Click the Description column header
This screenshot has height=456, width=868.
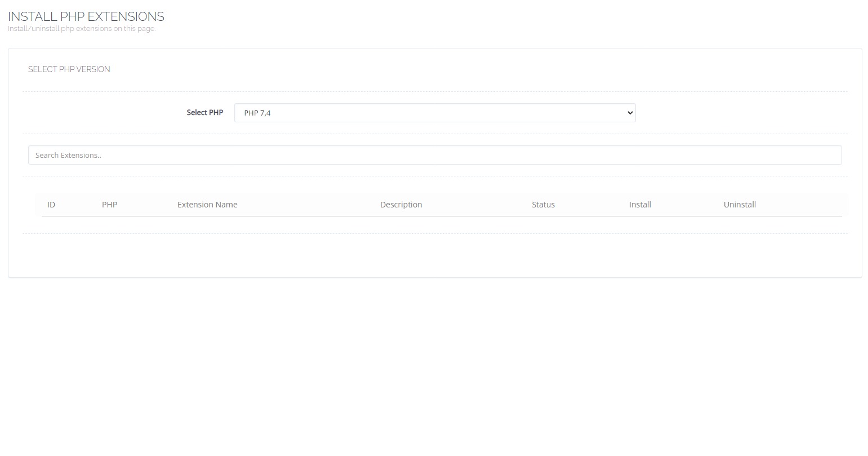[x=401, y=205]
